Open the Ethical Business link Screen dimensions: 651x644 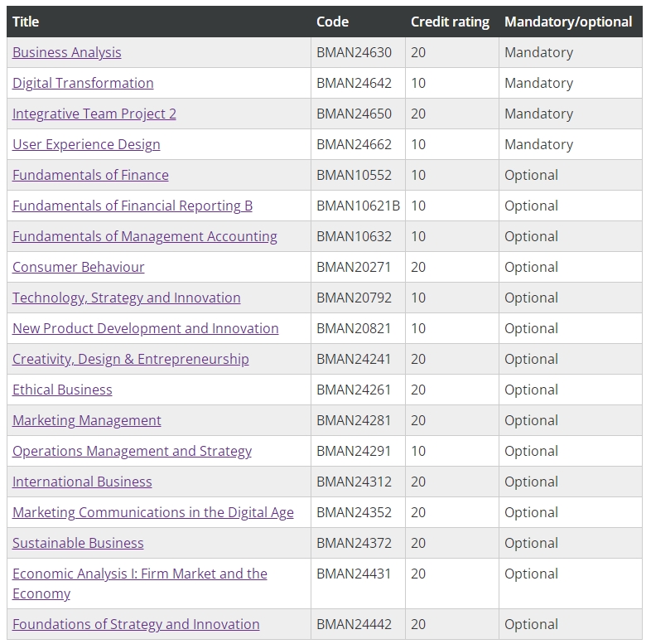62,390
